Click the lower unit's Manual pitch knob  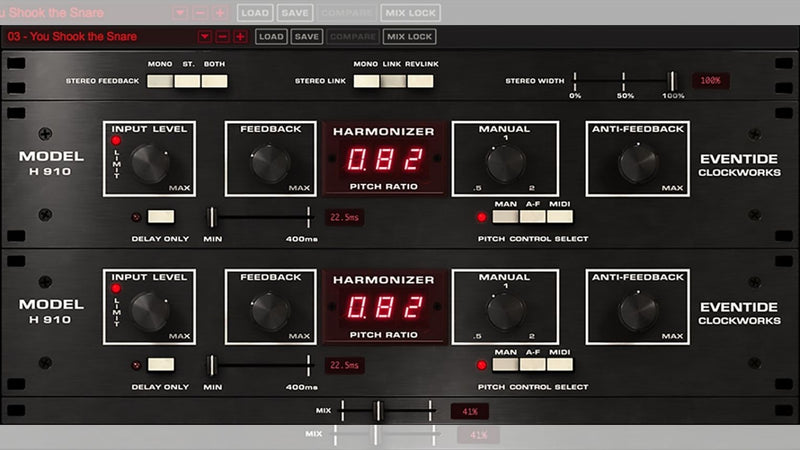[x=495, y=311]
